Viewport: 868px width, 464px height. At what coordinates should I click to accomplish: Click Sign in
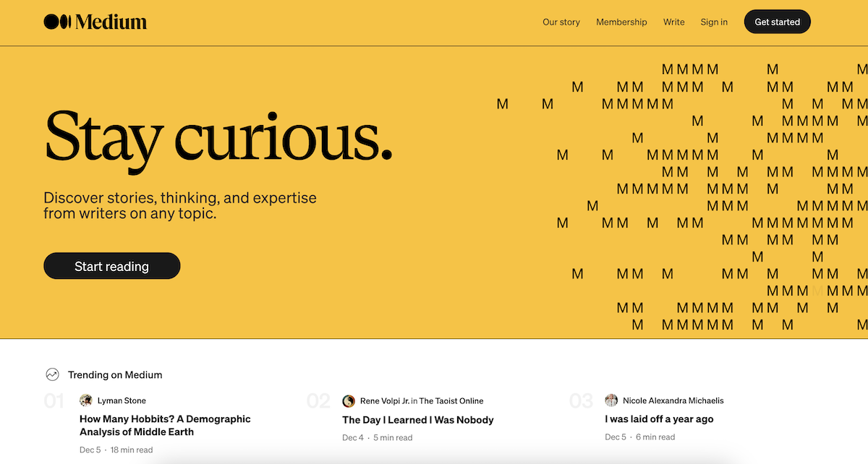click(x=714, y=22)
